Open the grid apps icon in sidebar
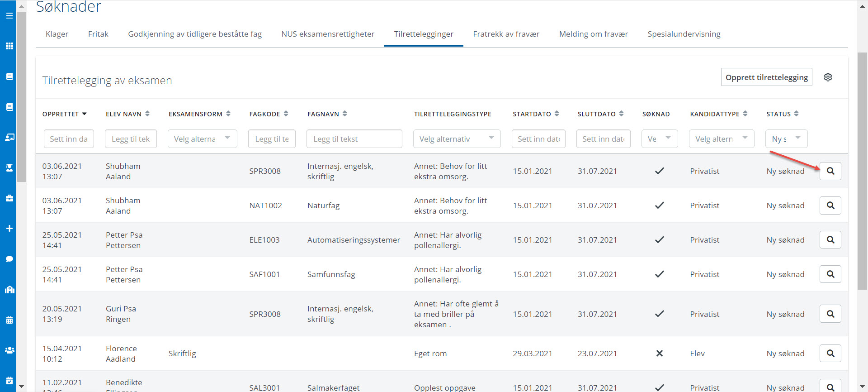 pyautogui.click(x=9, y=46)
